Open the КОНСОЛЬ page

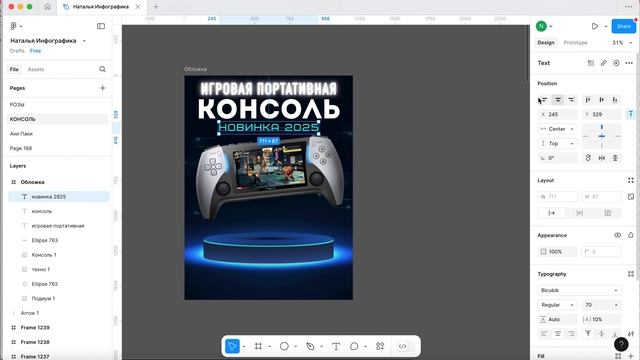coord(57,119)
